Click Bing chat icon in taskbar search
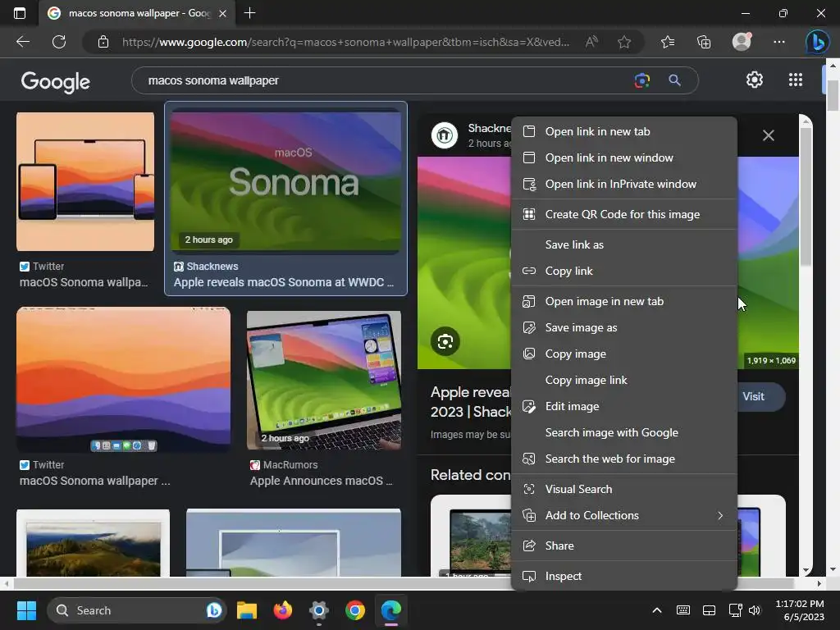The image size is (840, 630). 214,610
